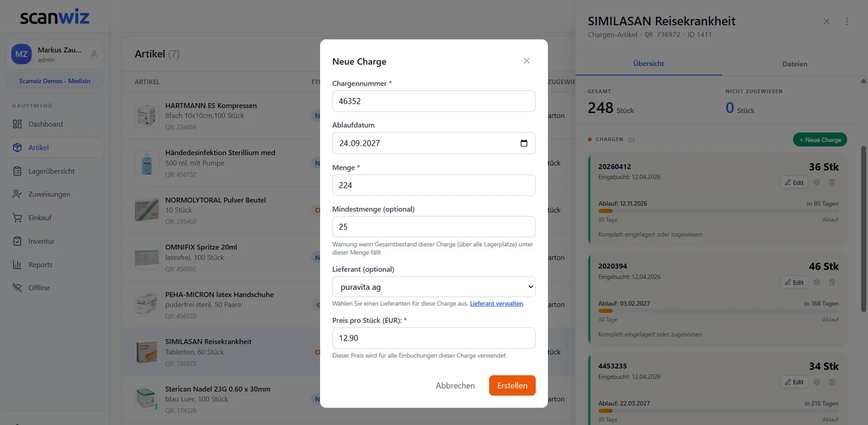
Task: Click the Ablaufdatum date field
Action: click(434, 143)
